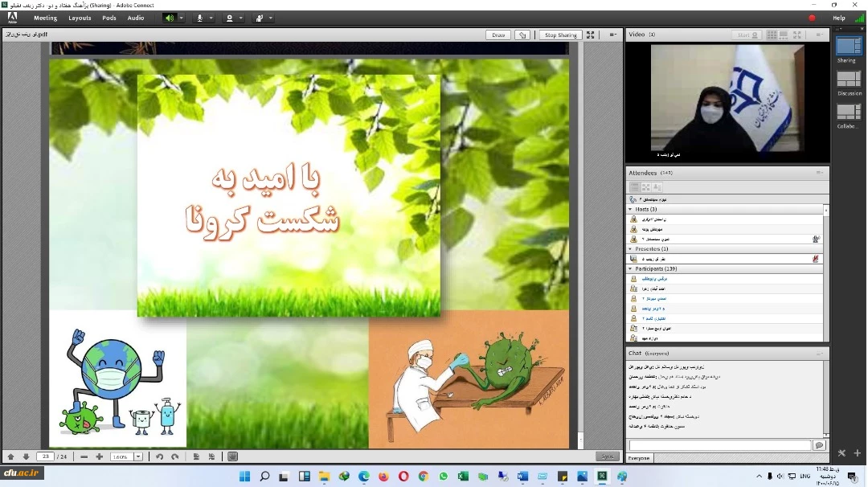Collapse the Hosts group in Attendees

[631, 209]
